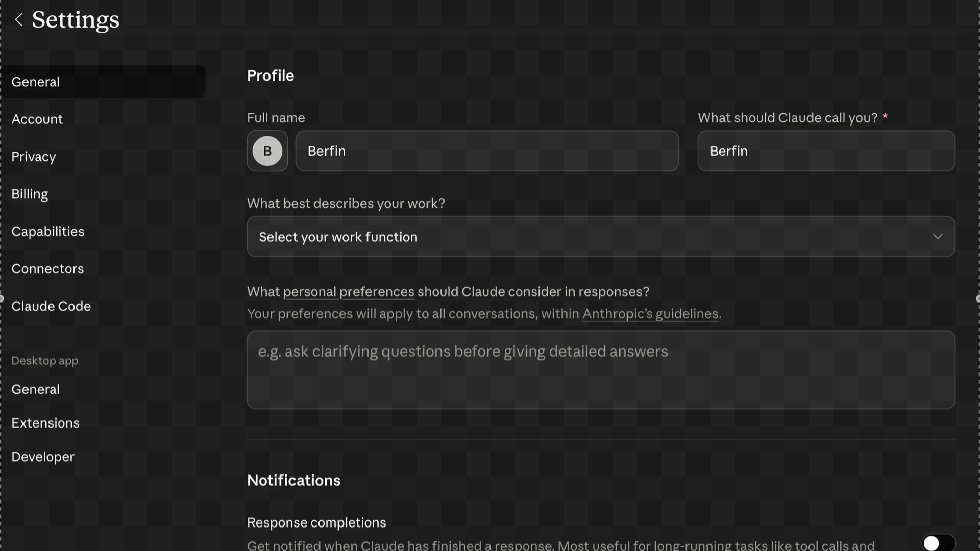Click the personal preferences text area
Viewport: 980px width, 551px height.
[601, 370]
